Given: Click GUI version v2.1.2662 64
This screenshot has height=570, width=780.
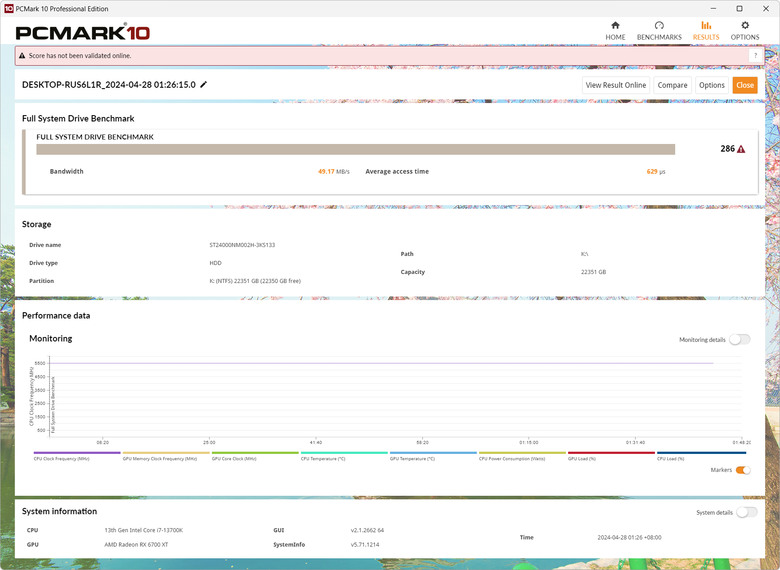Looking at the screenshot, I should [367, 530].
